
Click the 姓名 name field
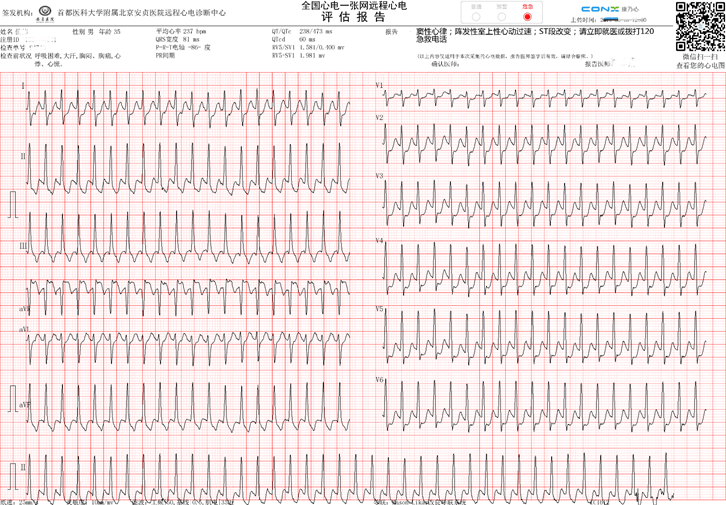coord(15,31)
